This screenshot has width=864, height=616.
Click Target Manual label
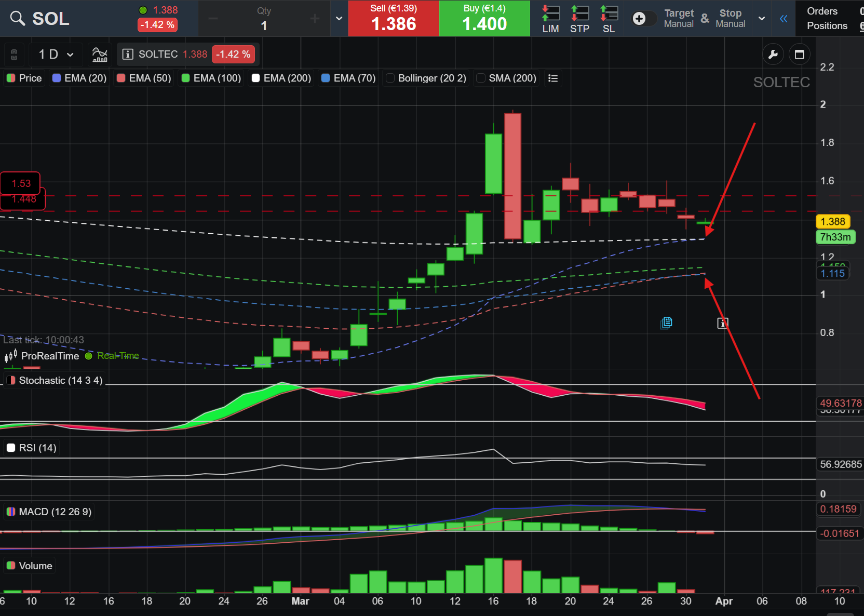tap(679, 18)
